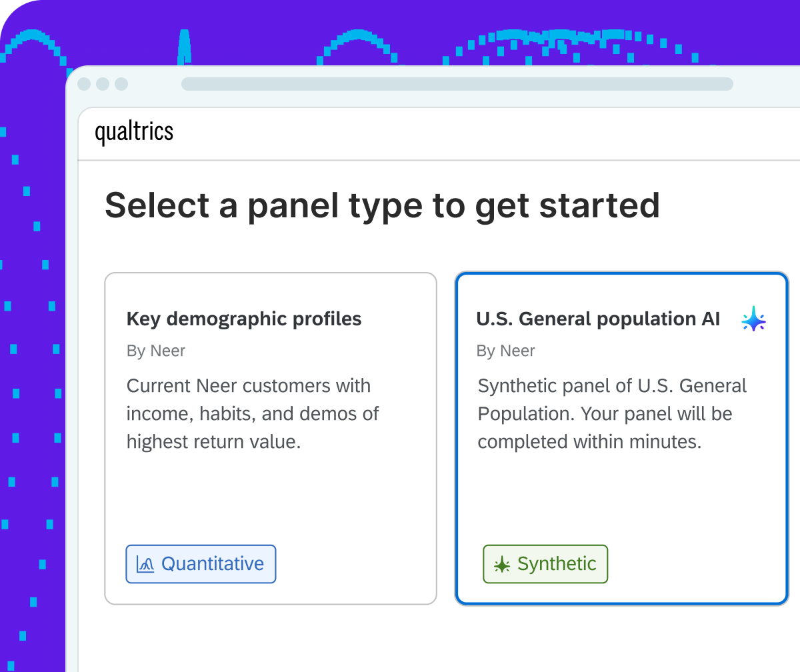Image resolution: width=800 pixels, height=672 pixels.
Task: Click the By Neer link under Key demographic profiles
Action: tap(156, 351)
